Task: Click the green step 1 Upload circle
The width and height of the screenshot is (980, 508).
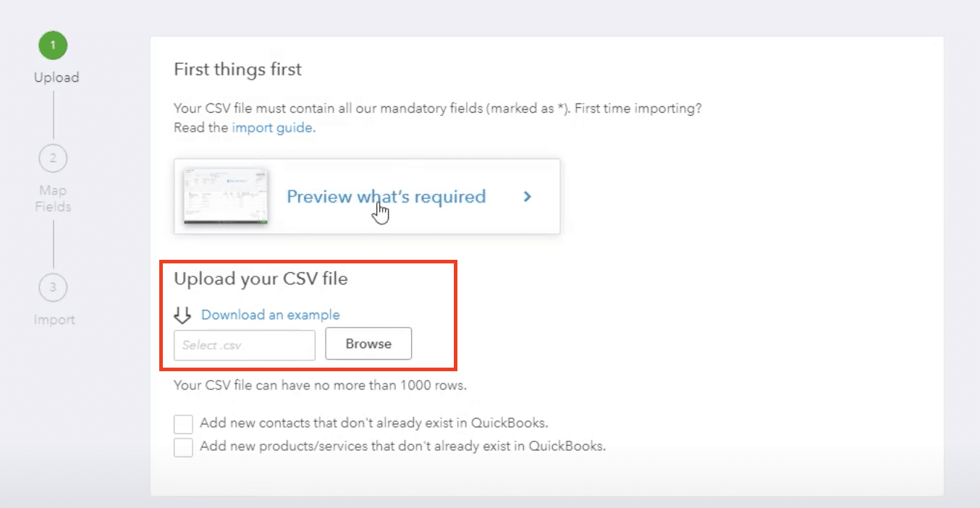Action: [53, 46]
